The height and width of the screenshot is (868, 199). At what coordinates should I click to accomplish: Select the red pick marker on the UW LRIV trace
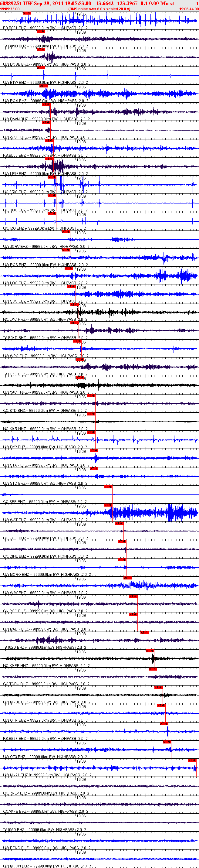(x=49, y=158)
